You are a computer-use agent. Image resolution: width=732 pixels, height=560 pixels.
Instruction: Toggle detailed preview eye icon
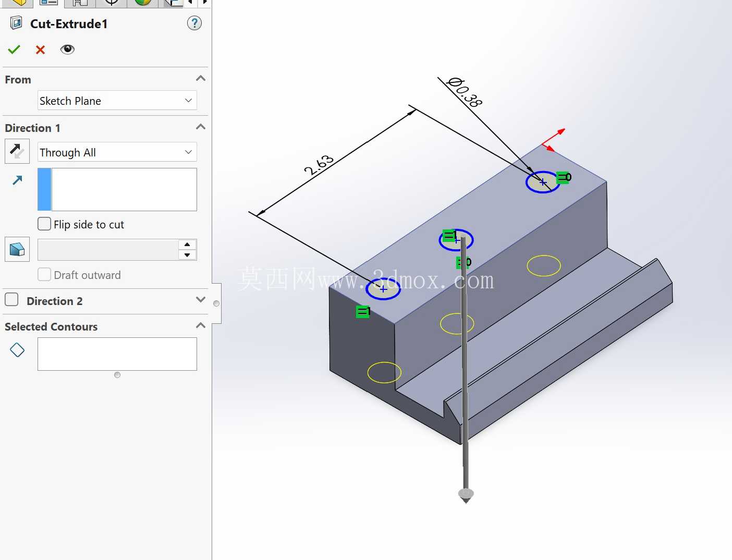(67, 50)
